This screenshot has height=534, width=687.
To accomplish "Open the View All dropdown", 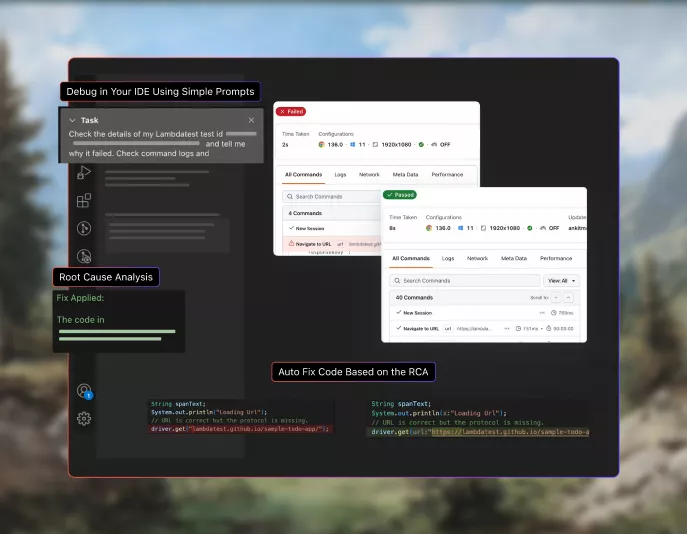I will pos(561,280).
